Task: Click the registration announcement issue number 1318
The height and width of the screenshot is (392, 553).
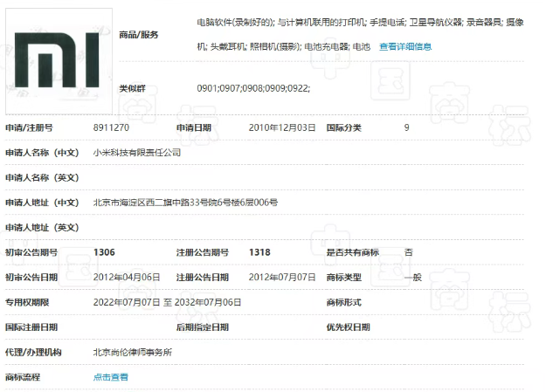Action: tap(259, 252)
